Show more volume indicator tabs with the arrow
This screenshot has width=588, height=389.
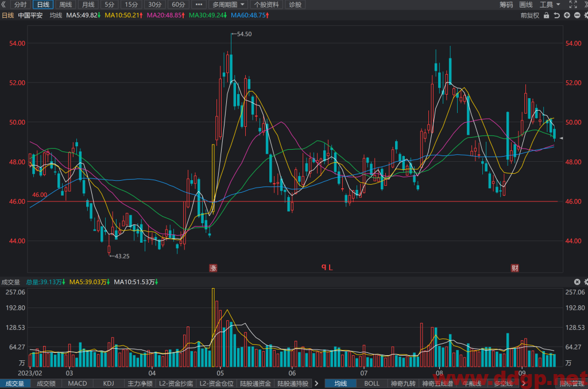(x=316, y=383)
